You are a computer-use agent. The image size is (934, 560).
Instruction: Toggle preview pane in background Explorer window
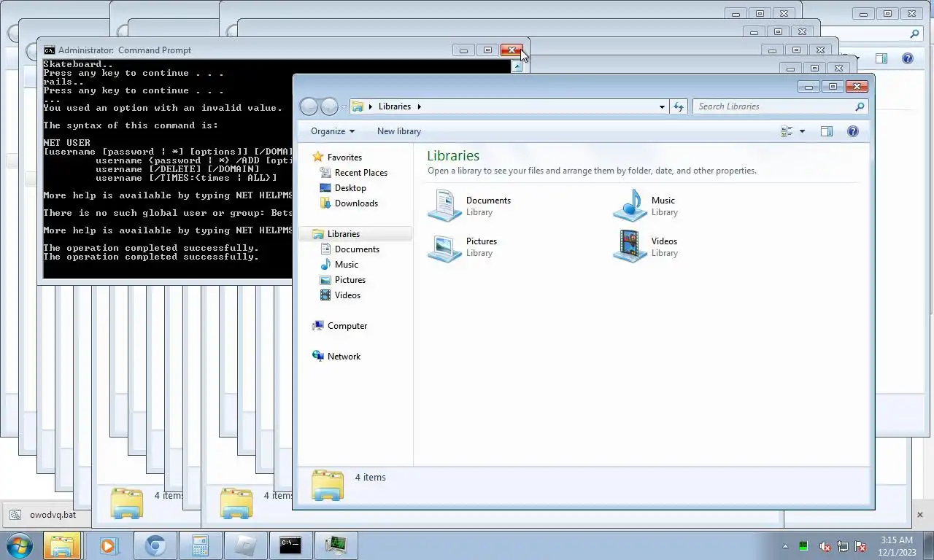pos(881,58)
